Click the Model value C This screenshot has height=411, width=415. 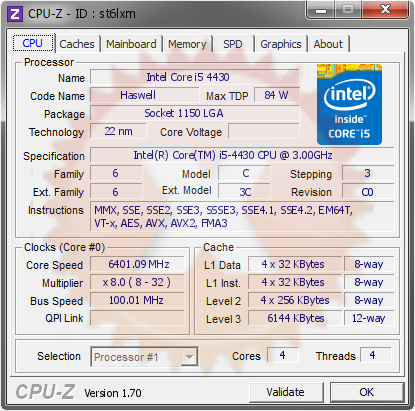[244, 173]
